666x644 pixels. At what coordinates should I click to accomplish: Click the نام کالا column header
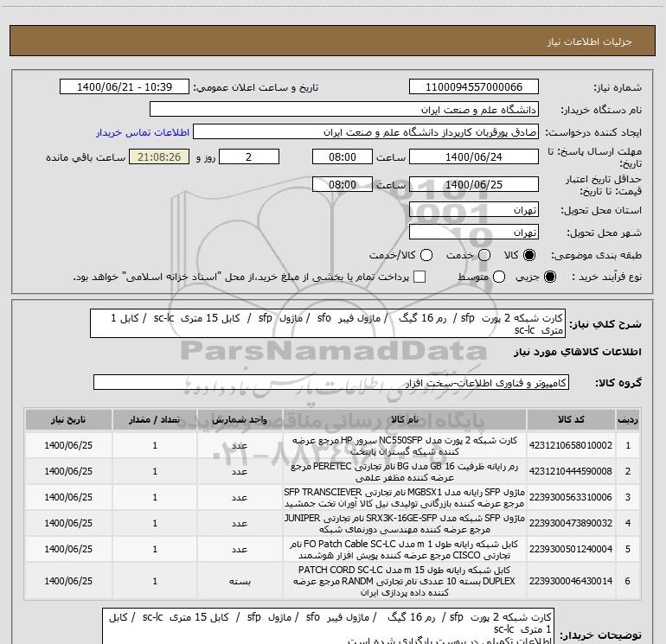[x=405, y=420]
